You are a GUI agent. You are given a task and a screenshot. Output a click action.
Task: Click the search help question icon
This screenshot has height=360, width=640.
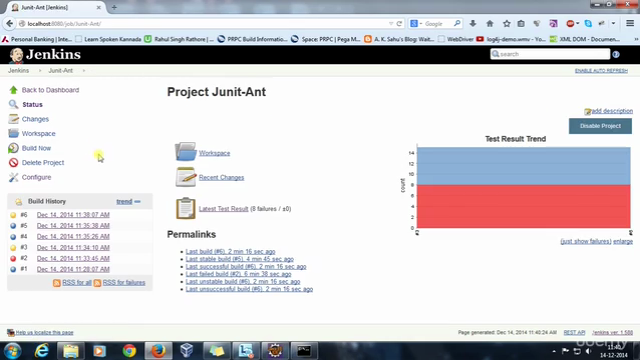tap(616, 54)
